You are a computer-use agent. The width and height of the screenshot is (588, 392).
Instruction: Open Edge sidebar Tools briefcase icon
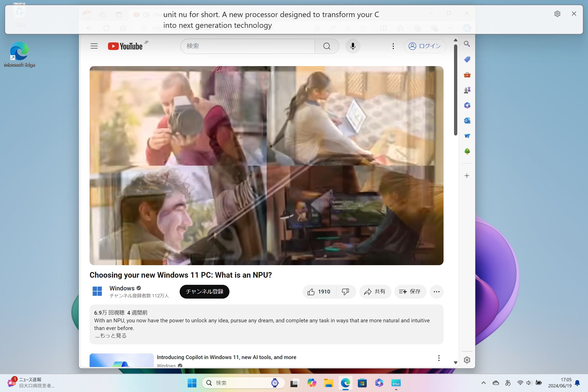[467, 75]
